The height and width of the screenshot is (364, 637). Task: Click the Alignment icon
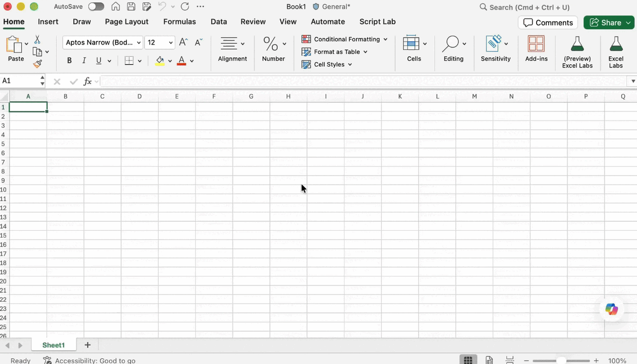click(x=229, y=44)
